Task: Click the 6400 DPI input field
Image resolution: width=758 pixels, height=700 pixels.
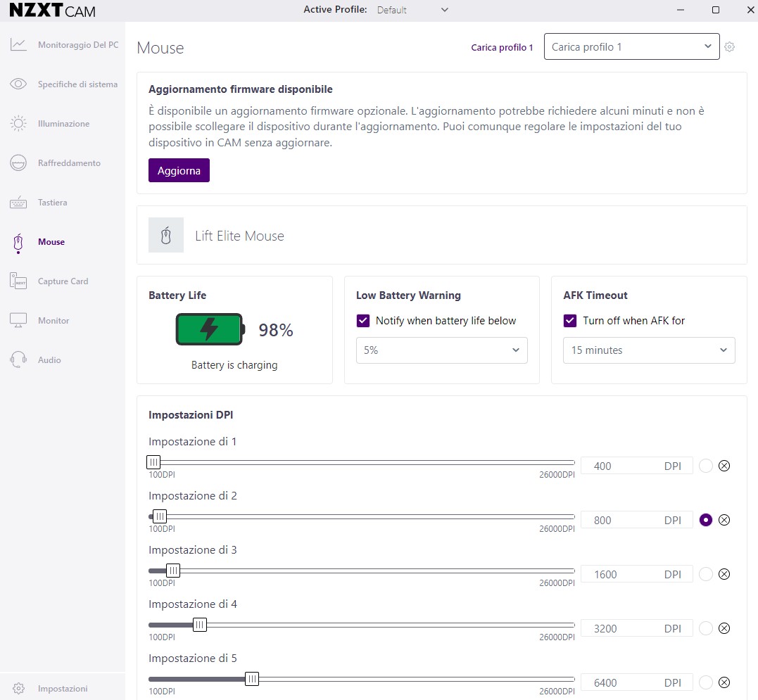Action: click(x=619, y=682)
